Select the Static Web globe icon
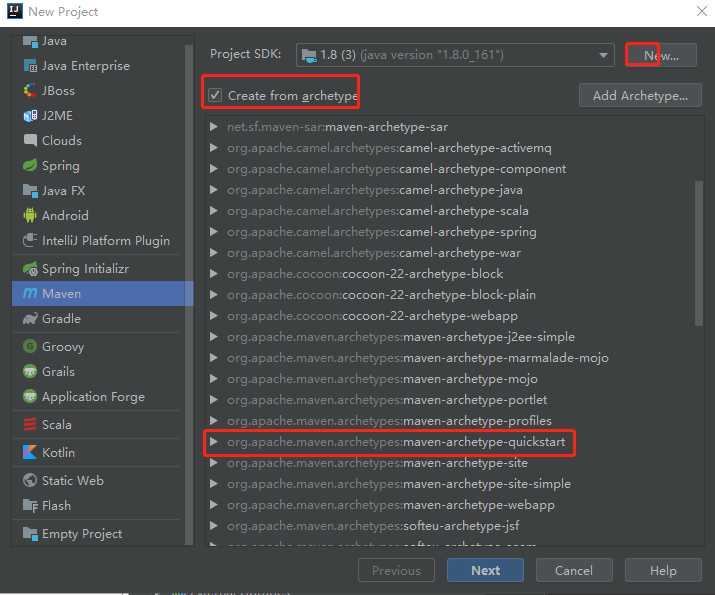The width and height of the screenshot is (715, 595). pos(31,481)
